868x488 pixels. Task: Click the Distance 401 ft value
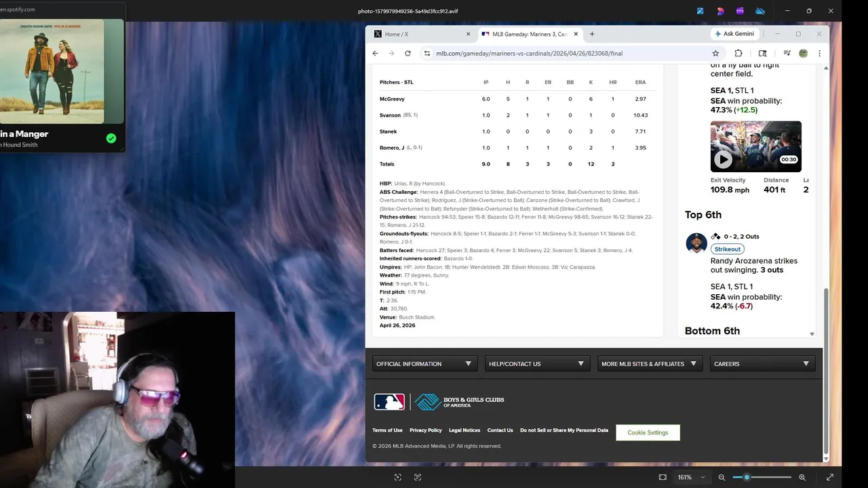click(x=774, y=190)
